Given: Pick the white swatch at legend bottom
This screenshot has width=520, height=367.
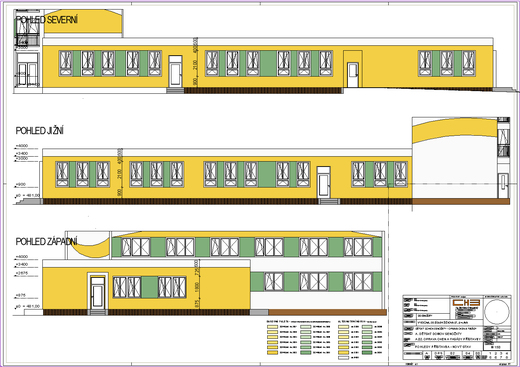Looking at the screenshot, I should [x=343, y=357].
